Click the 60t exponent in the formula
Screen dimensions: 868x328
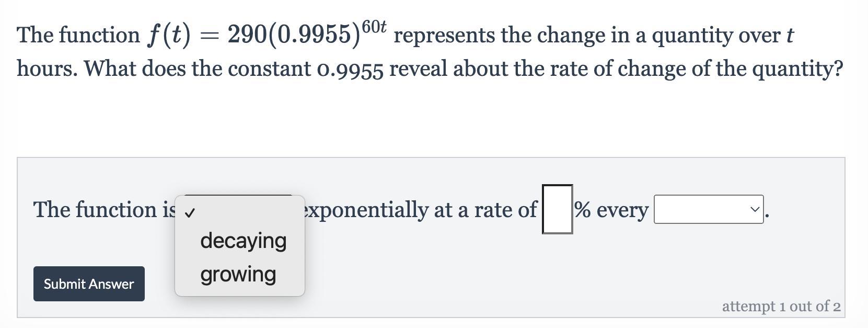coord(374,26)
